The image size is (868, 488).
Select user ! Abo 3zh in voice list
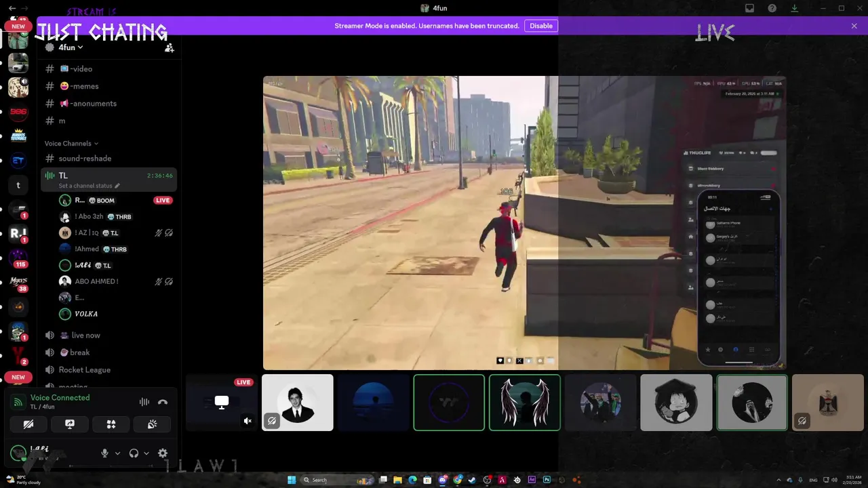coord(115,217)
